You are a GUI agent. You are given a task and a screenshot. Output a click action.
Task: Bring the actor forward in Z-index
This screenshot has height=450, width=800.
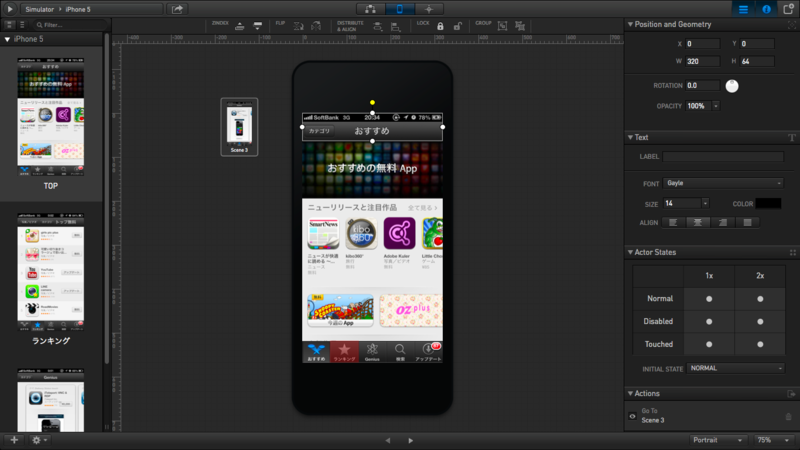pyautogui.click(x=239, y=27)
